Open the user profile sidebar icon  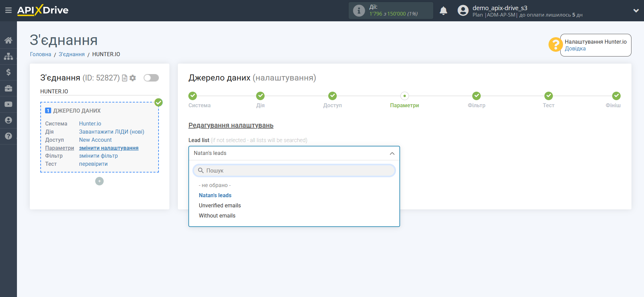tap(8, 120)
